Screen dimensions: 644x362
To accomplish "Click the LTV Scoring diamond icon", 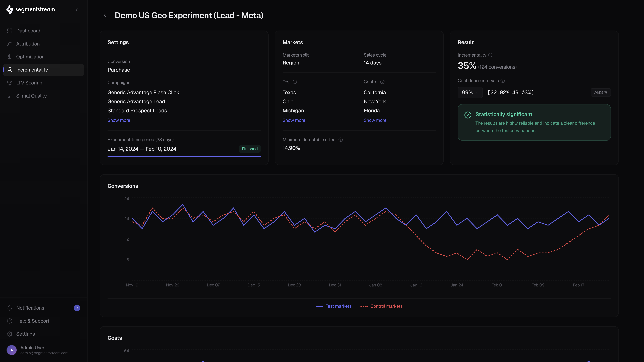I will point(10,83).
